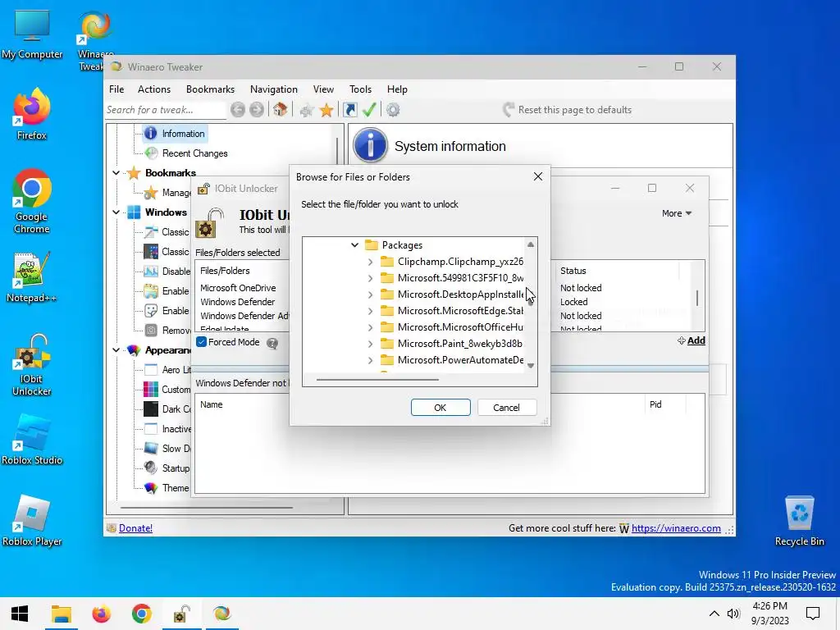This screenshot has width=840, height=630.
Task: Open the Navigation menu
Action: click(274, 89)
